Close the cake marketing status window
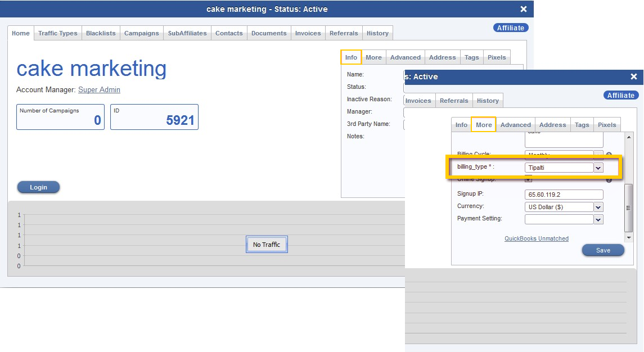Viewport: 644px width, 352px height. coord(523,9)
